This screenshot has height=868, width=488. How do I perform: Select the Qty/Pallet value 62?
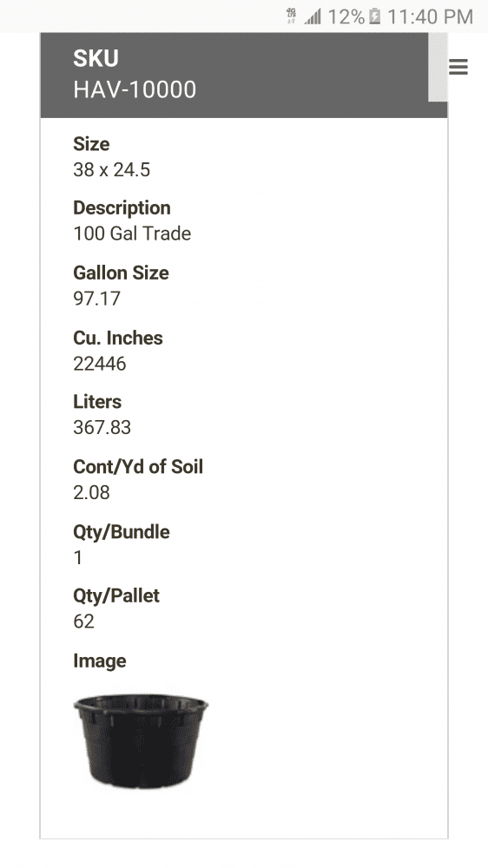tap(83, 621)
